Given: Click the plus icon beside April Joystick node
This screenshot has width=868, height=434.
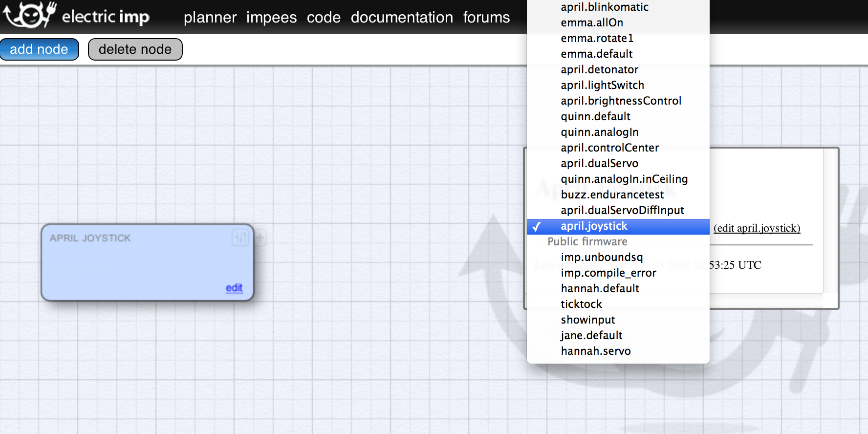Looking at the screenshot, I should [x=260, y=238].
